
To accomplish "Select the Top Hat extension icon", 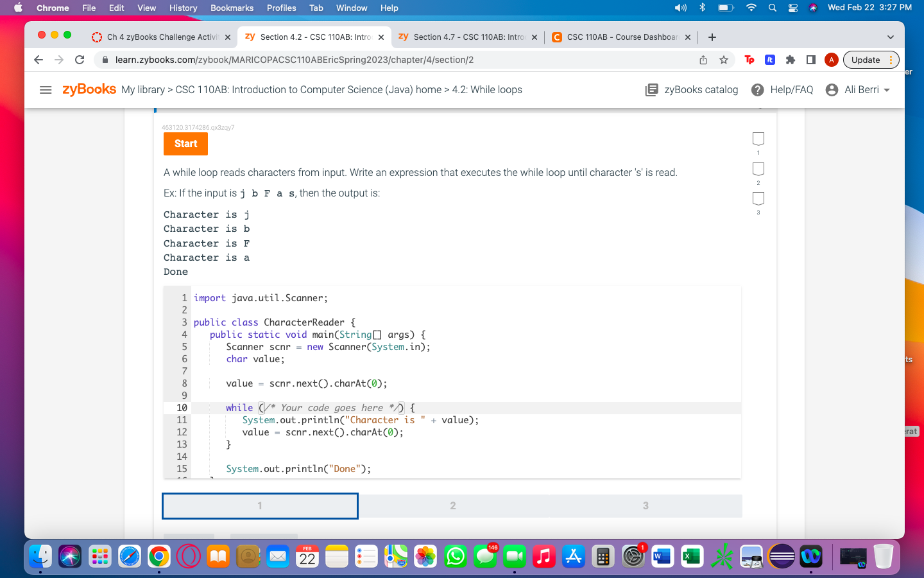I will [x=749, y=60].
